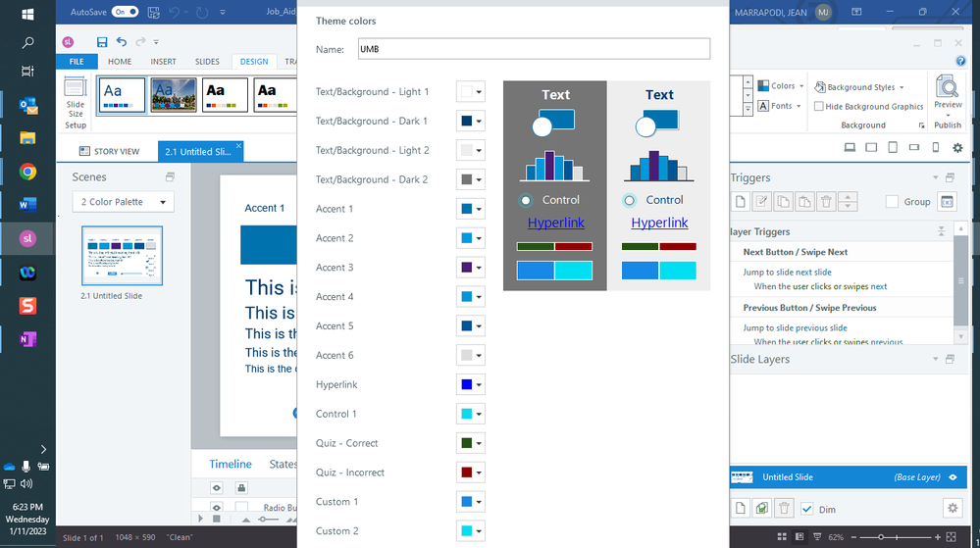Open the FILE tab
Screen dimensions: 980x548
point(77,61)
